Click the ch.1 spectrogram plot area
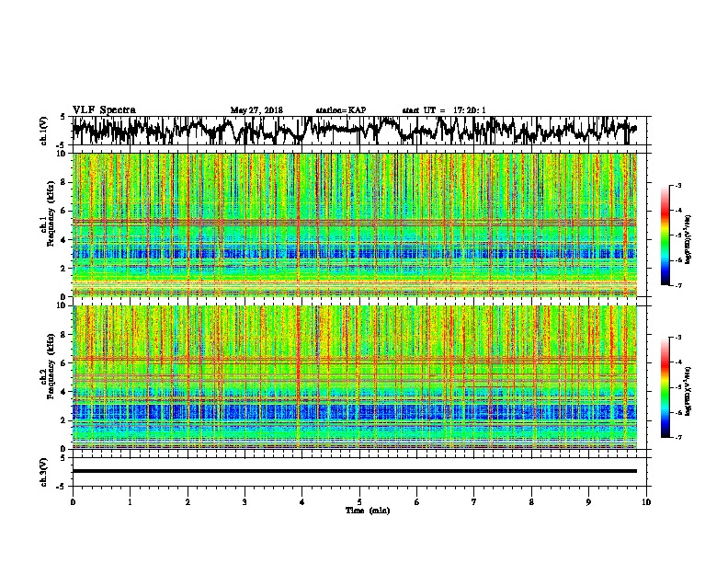The image size is (728, 563). pos(354,224)
